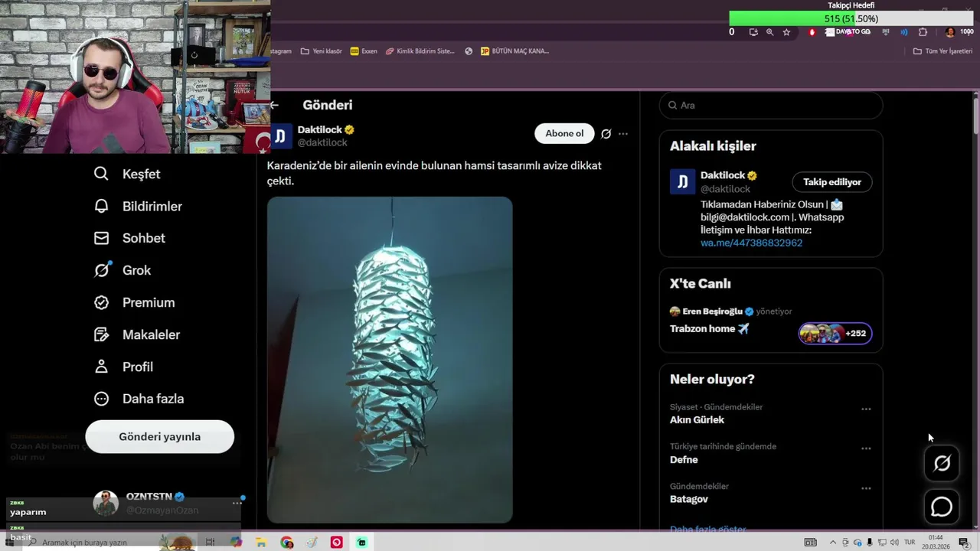Viewport: 980px width, 551px height.
Task: Open the Yeni klasör bookmark folder
Action: point(322,51)
